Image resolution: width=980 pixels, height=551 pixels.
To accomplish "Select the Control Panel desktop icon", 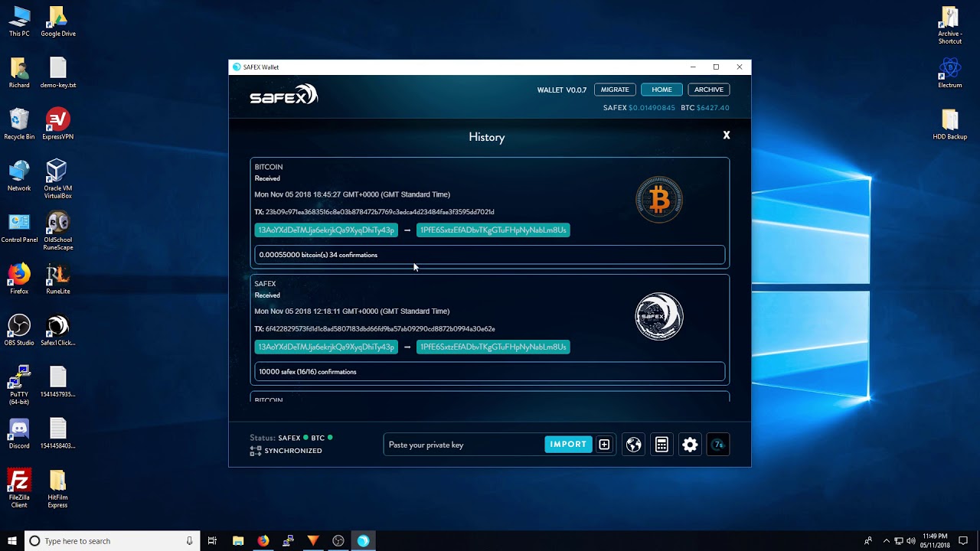I will [19, 227].
